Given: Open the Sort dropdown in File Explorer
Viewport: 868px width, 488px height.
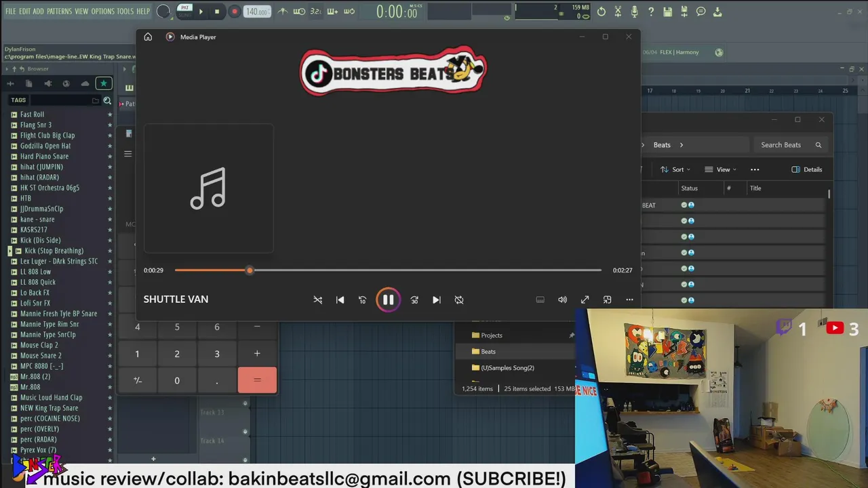Looking at the screenshot, I should click(675, 169).
